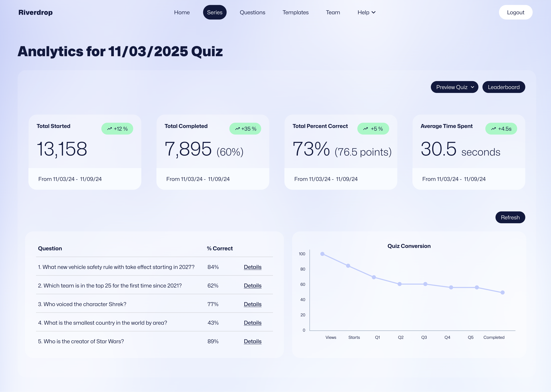Expand the Help menu chevron

point(374,12)
